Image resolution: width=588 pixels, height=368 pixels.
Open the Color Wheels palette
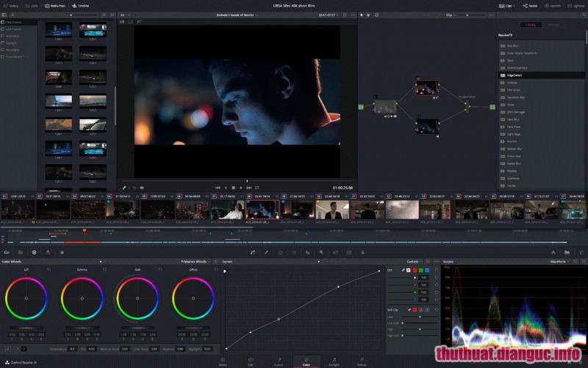point(34,252)
